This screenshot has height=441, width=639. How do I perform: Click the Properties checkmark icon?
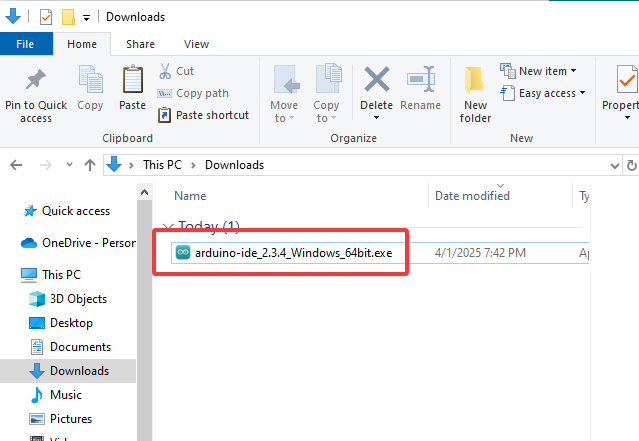tap(626, 79)
